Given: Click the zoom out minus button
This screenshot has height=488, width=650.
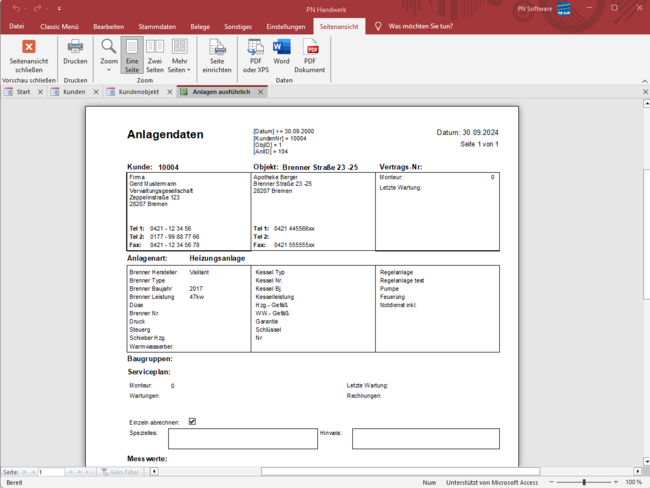Looking at the screenshot, I should [551, 482].
